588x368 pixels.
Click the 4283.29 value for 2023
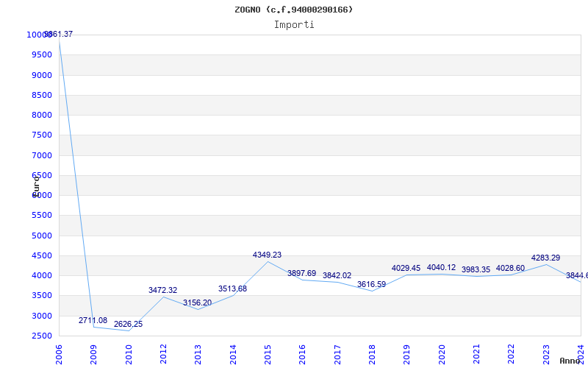pos(545,258)
